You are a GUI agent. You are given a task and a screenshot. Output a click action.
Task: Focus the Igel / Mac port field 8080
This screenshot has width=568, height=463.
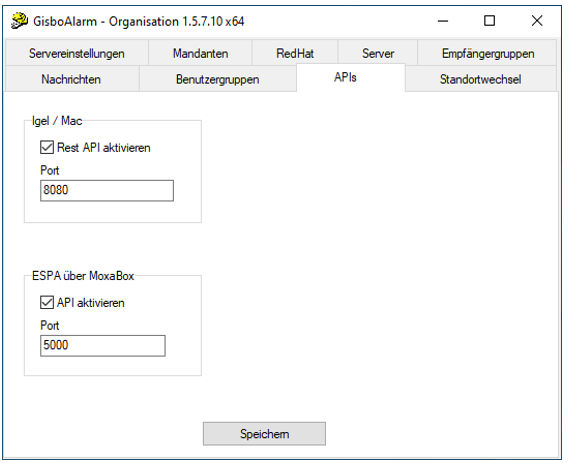click(x=107, y=191)
